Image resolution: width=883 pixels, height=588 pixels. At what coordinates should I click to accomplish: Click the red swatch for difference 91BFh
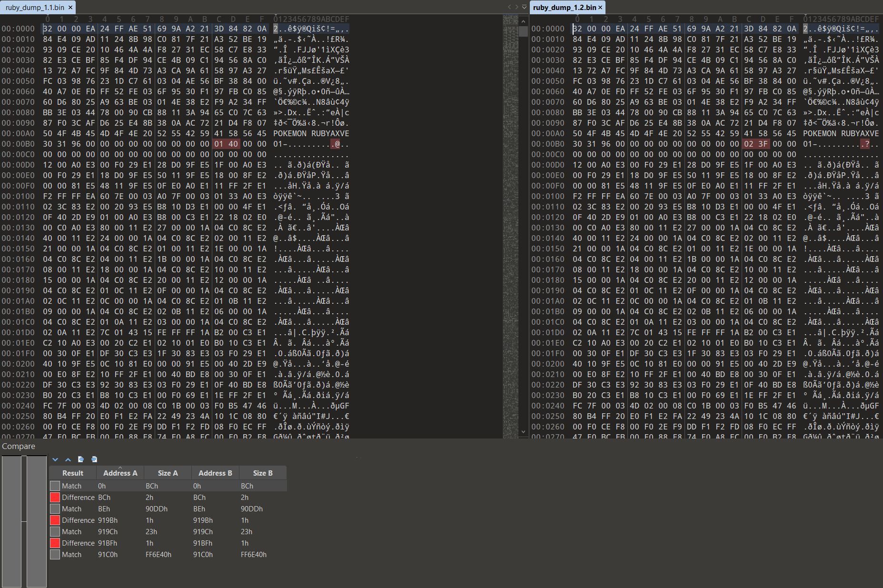(55, 543)
